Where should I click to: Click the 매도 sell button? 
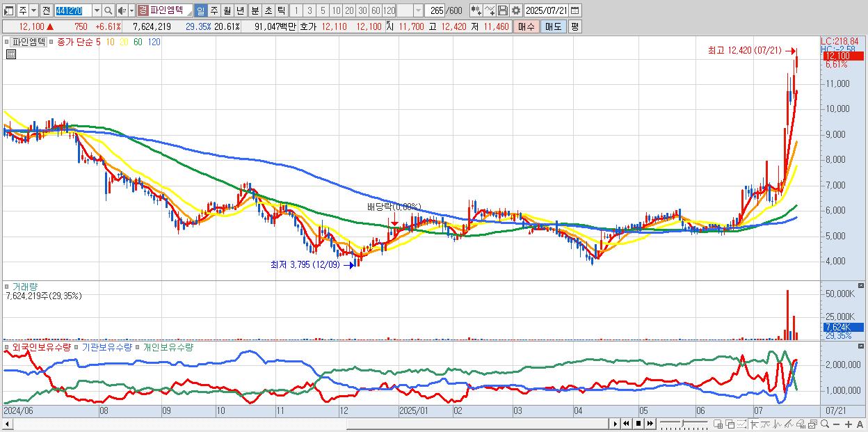(x=554, y=26)
